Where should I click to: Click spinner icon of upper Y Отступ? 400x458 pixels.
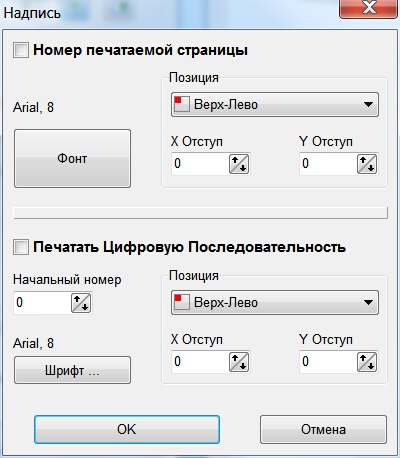[x=367, y=164]
